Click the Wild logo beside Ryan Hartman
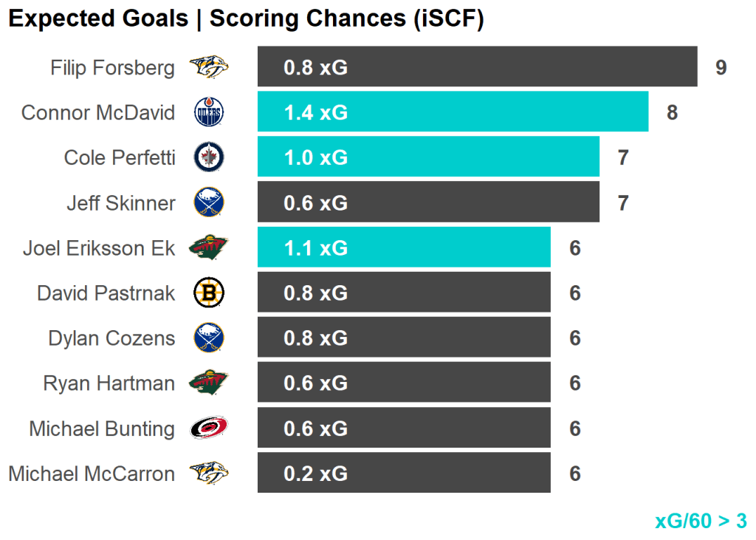The height and width of the screenshot is (540, 756). click(209, 383)
